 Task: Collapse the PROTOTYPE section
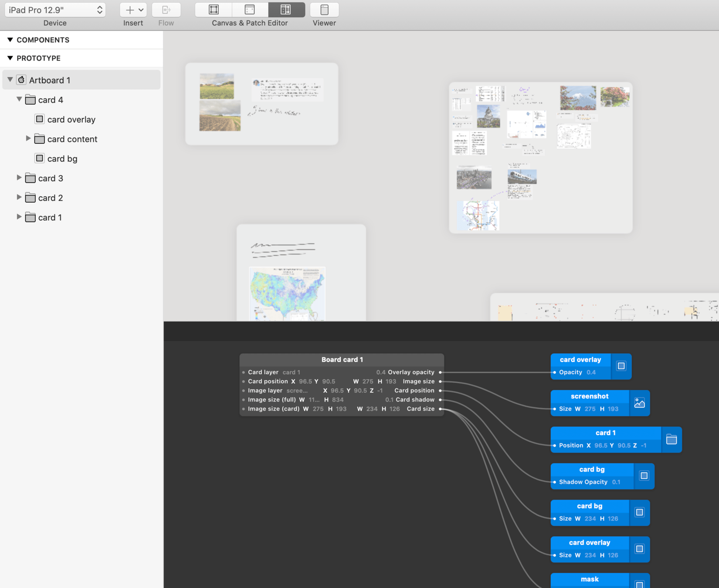(x=10, y=58)
